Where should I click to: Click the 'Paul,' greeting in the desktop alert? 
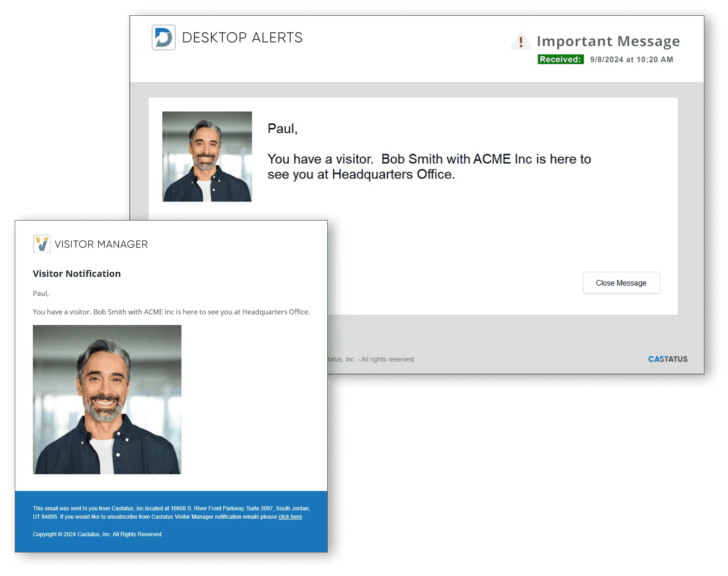tap(282, 129)
